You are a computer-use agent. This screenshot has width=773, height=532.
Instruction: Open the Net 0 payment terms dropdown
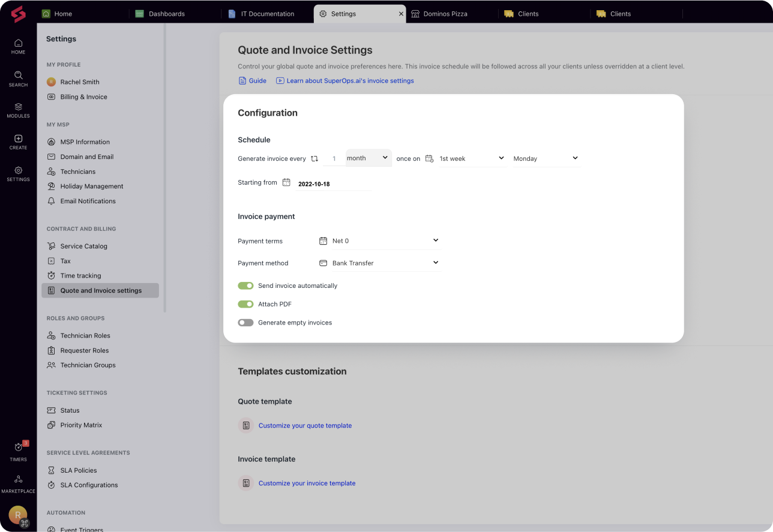(x=379, y=241)
